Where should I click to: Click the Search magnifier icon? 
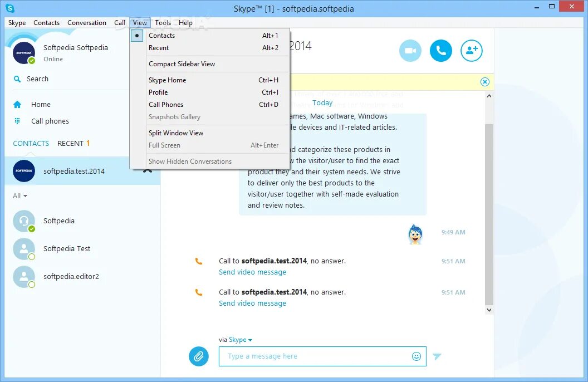[x=17, y=79]
